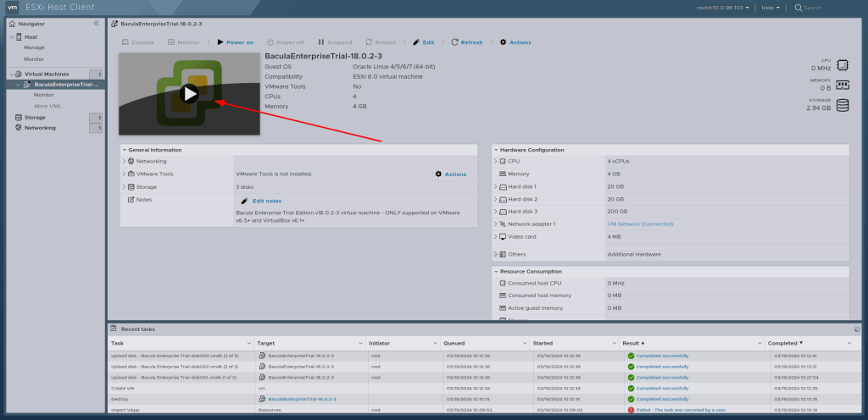868x420 pixels.
Task: Click the Edit pencil toolbar button
Action: (x=422, y=41)
